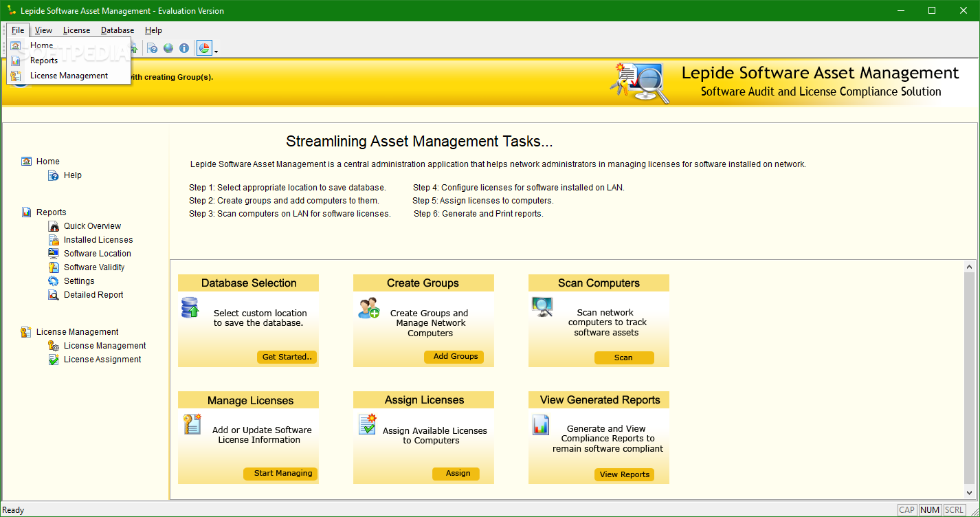The width and height of the screenshot is (980, 517).
Task: Click the Add Groups button
Action: point(454,357)
